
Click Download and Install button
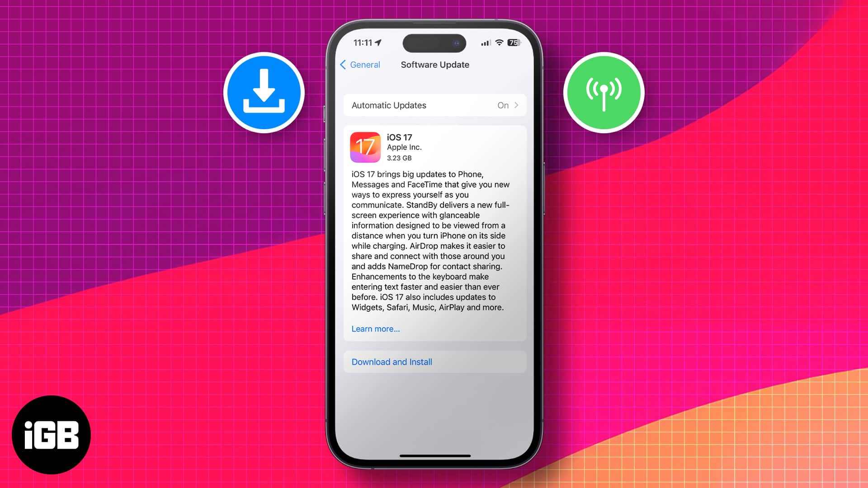(392, 361)
